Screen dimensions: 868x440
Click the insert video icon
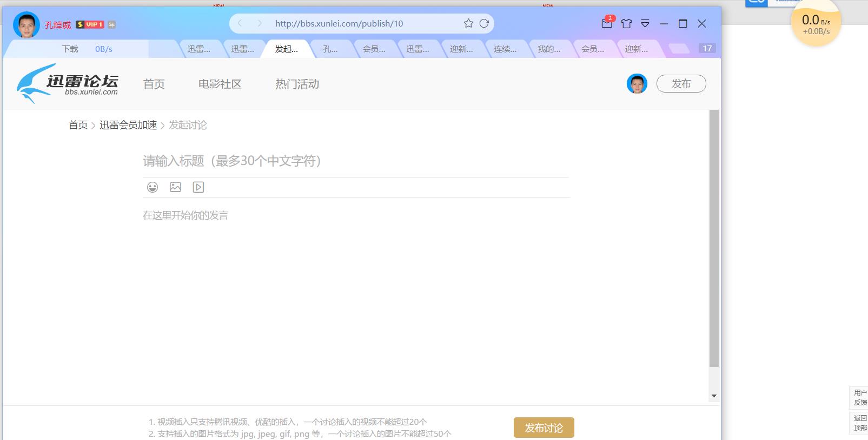coord(198,187)
